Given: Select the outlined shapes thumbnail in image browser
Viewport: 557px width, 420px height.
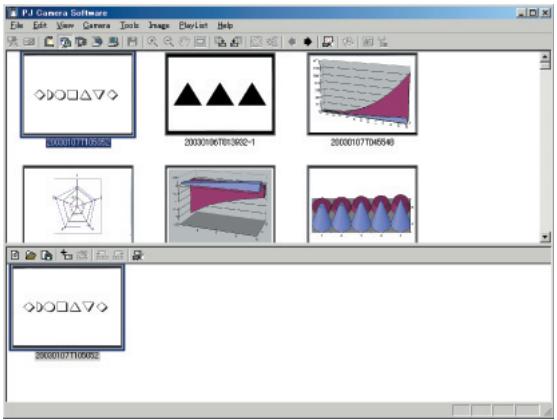Looking at the screenshot, I should pos(78,95).
